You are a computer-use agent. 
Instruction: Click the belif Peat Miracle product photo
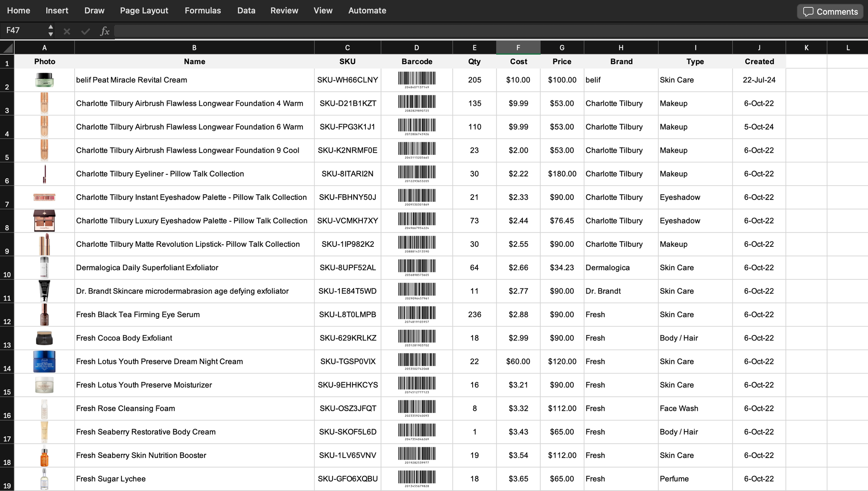(x=44, y=80)
